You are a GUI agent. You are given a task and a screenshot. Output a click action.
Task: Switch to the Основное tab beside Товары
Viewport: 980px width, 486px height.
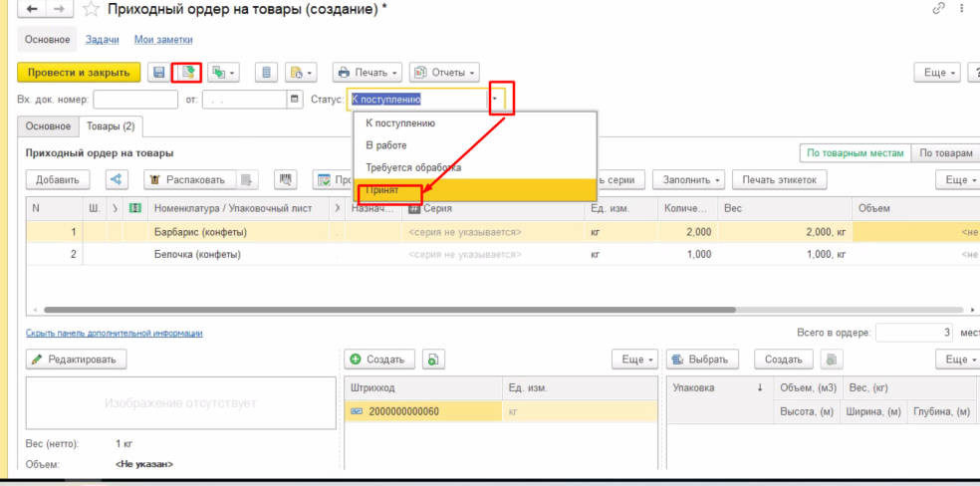click(48, 126)
